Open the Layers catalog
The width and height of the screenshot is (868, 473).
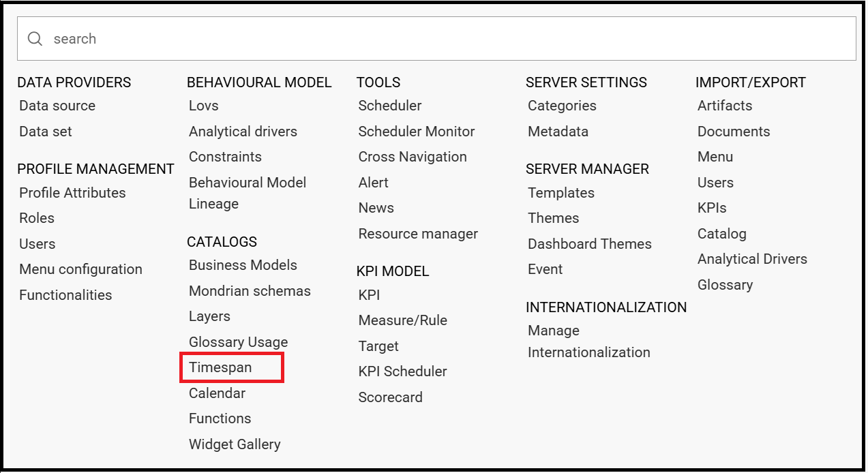209,316
